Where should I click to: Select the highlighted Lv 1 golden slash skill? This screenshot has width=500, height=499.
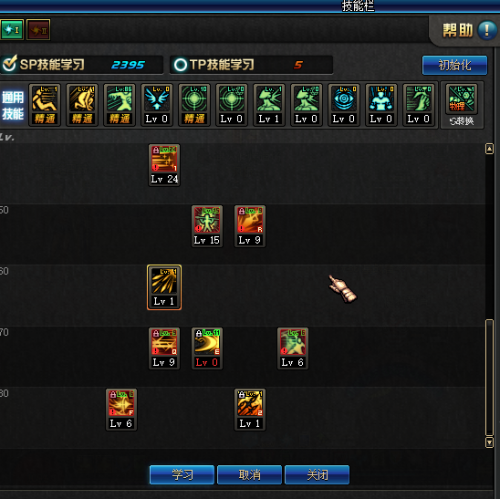tap(164, 287)
